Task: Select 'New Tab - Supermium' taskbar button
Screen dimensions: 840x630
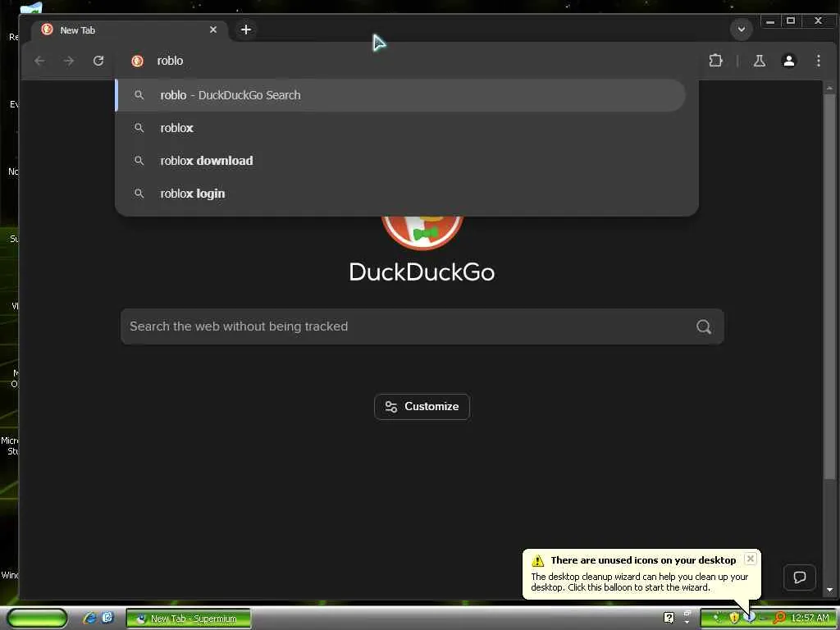Action: 189,619
